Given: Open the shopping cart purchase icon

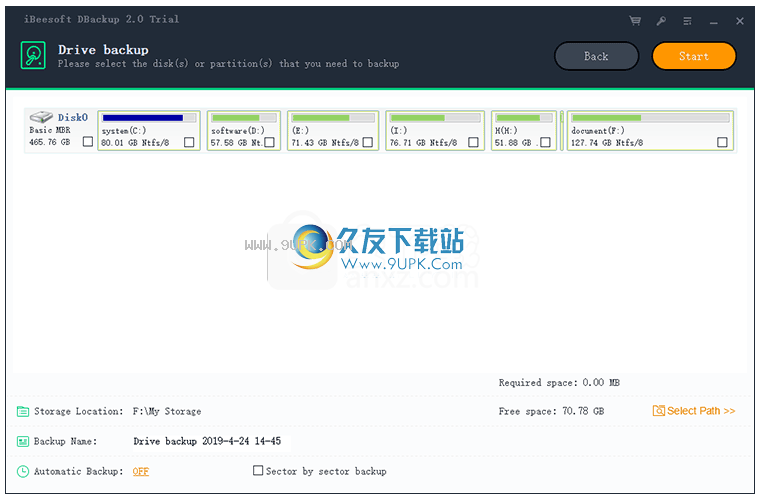Looking at the screenshot, I should 635,21.
